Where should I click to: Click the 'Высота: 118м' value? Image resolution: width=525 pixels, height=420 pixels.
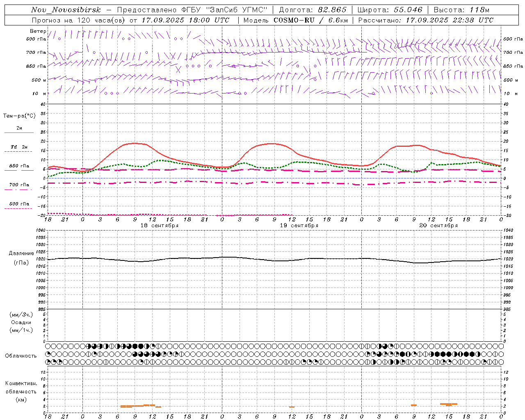461,10
